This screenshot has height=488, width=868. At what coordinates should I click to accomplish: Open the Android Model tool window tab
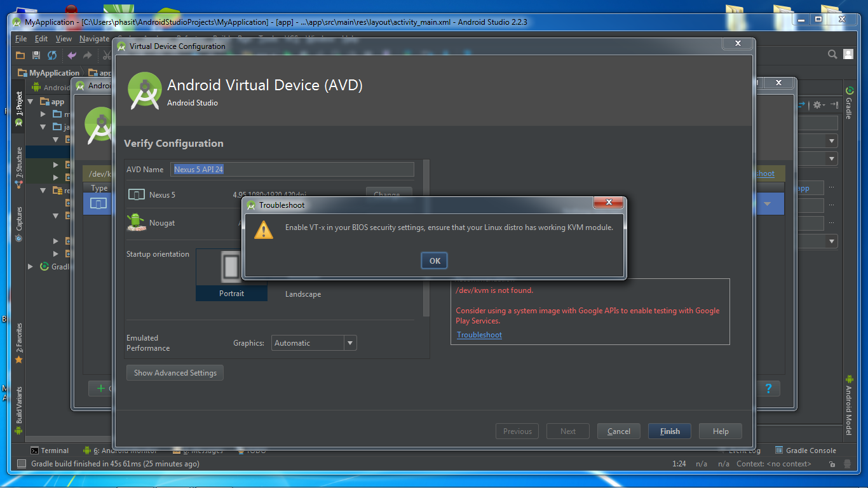(x=849, y=405)
